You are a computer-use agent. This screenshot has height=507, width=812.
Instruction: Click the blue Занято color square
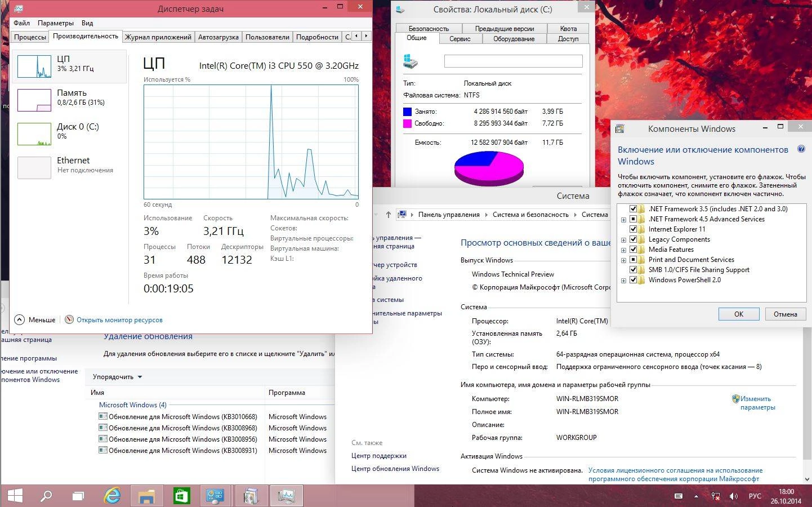(x=408, y=112)
